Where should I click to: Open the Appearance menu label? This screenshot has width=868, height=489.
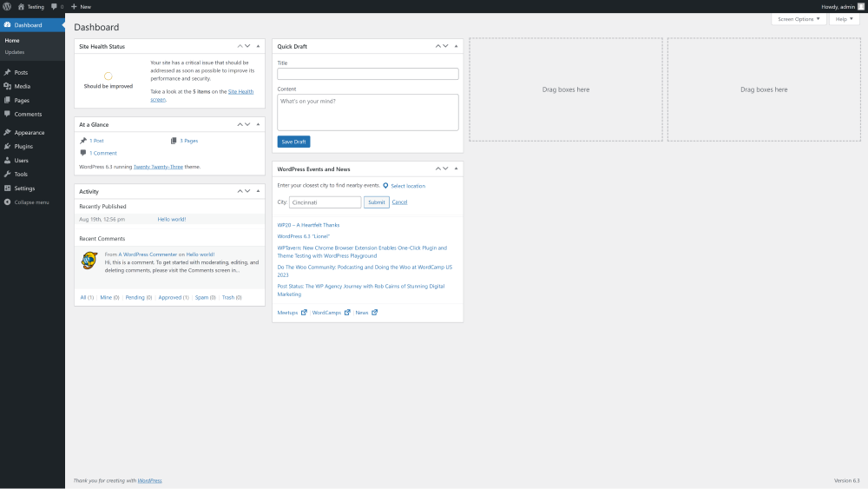[x=30, y=132]
